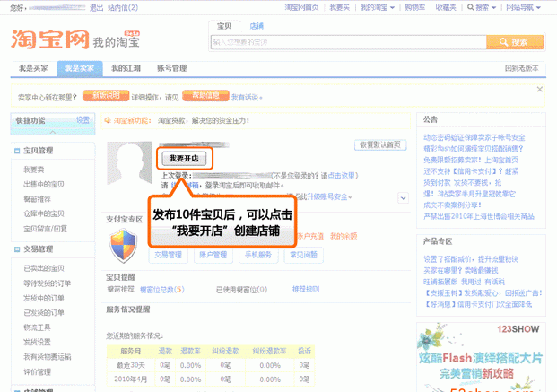Open 物流工具 in sidebar

pyautogui.click(x=37, y=327)
